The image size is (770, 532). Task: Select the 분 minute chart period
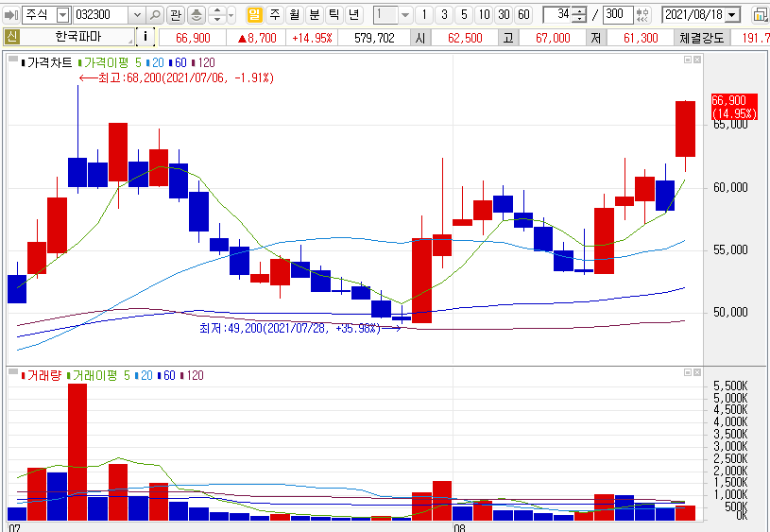tap(314, 15)
